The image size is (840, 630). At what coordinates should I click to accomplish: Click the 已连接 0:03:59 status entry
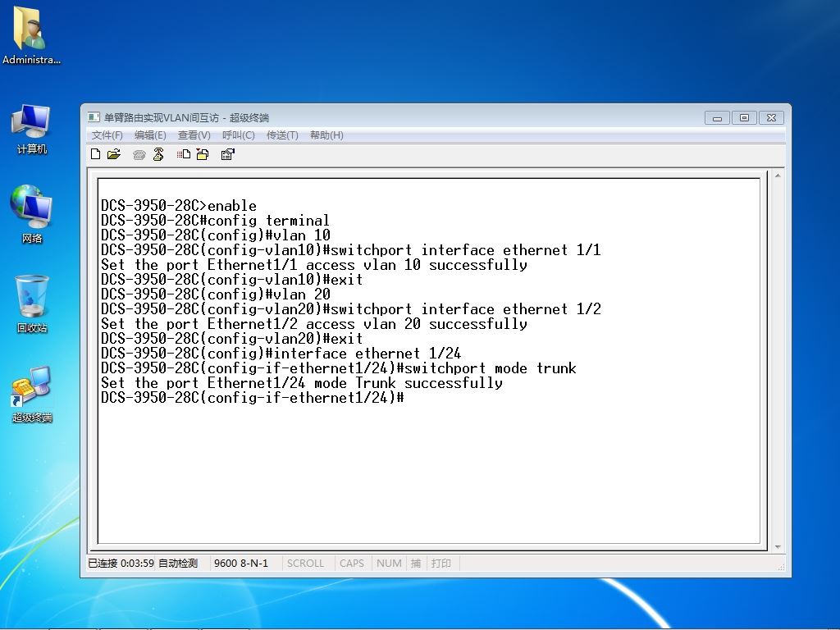[121, 563]
